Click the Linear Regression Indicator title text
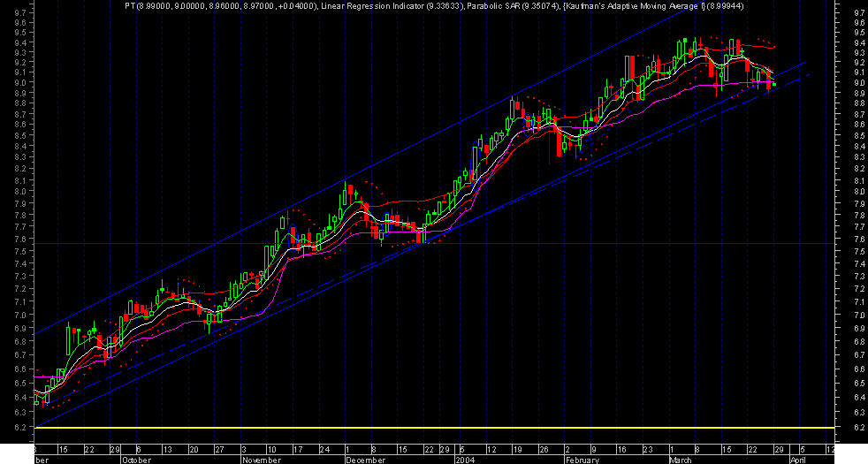868x464 pixels. click(x=392, y=6)
